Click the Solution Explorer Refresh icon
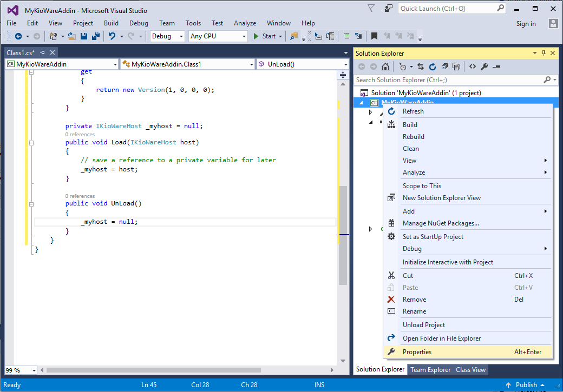The height and width of the screenshot is (392, 563). (433, 67)
